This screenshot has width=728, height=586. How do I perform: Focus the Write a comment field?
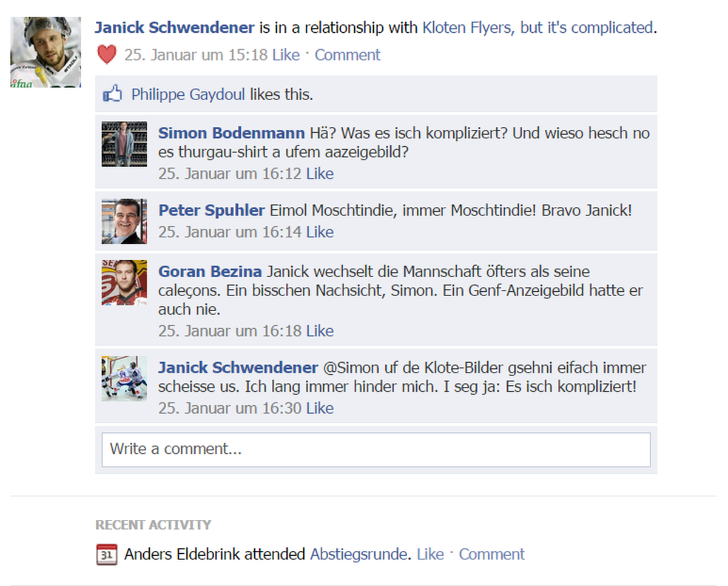pos(376,450)
